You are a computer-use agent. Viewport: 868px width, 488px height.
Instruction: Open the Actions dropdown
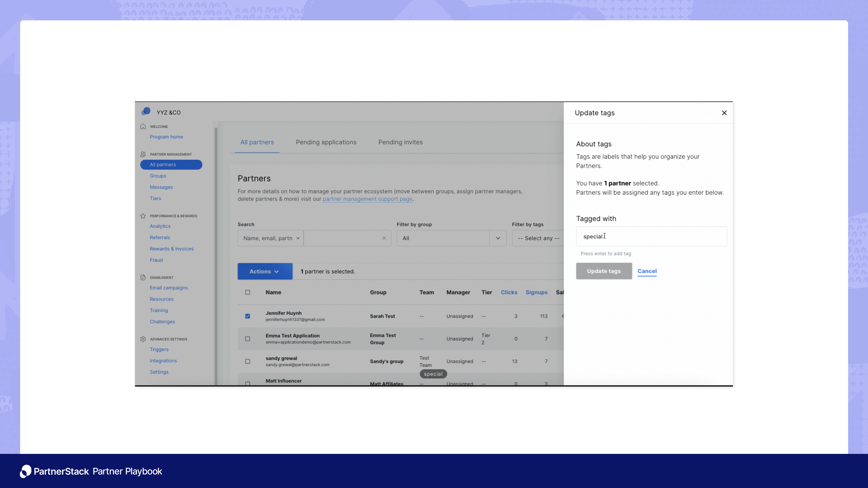tap(265, 271)
